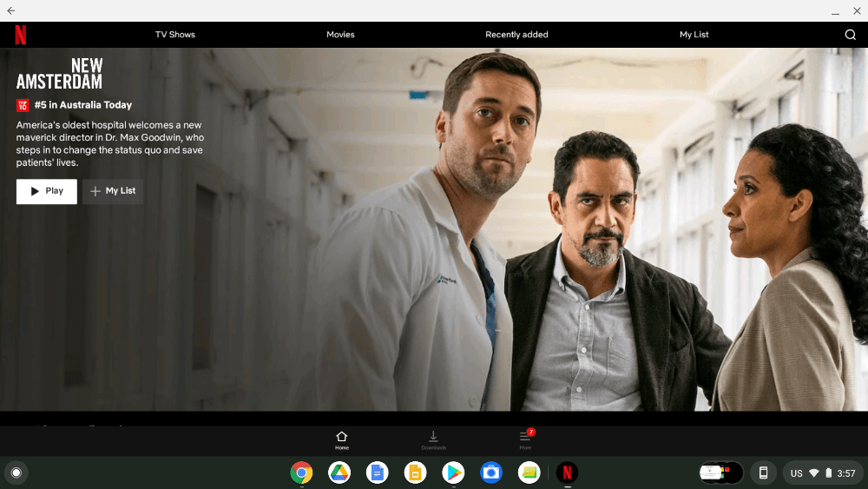Click the Netflix N logo
This screenshot has width=868, height=489.
(x=21, y=35)
